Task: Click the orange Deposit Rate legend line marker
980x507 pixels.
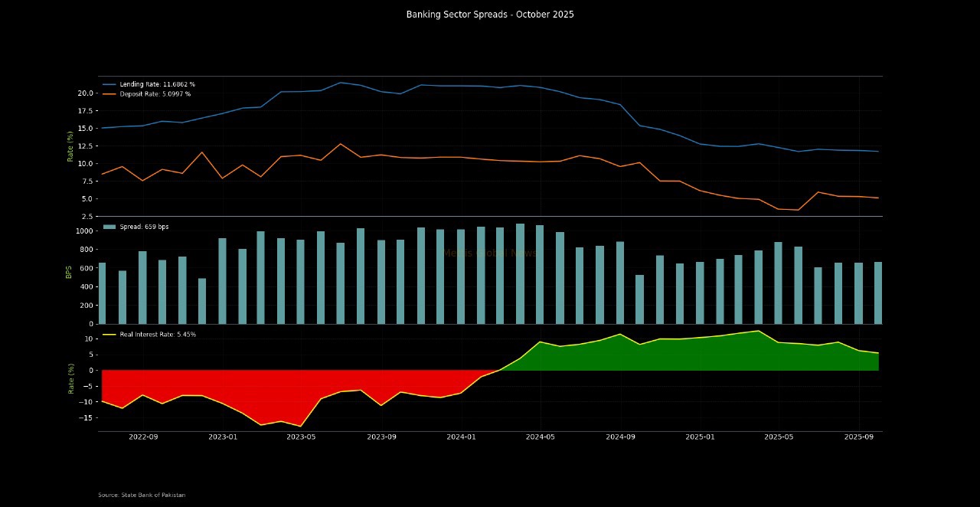Action: [109, 94]
